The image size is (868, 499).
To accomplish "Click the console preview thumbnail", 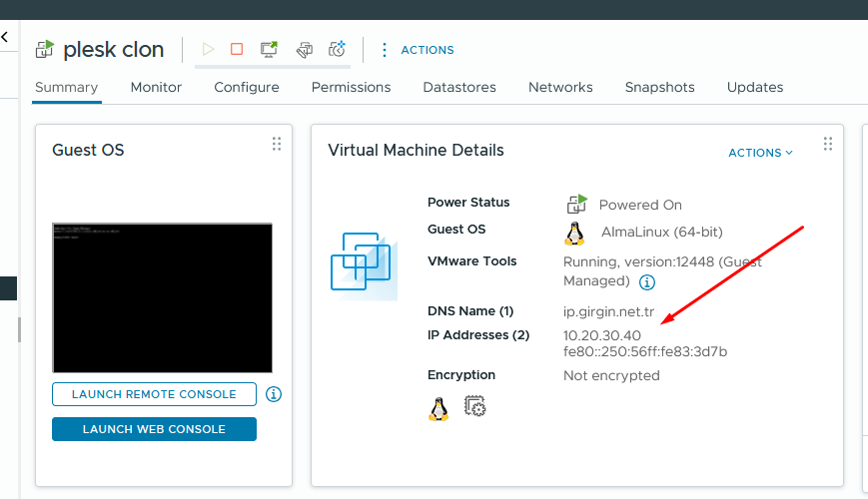I will [162, 297].
